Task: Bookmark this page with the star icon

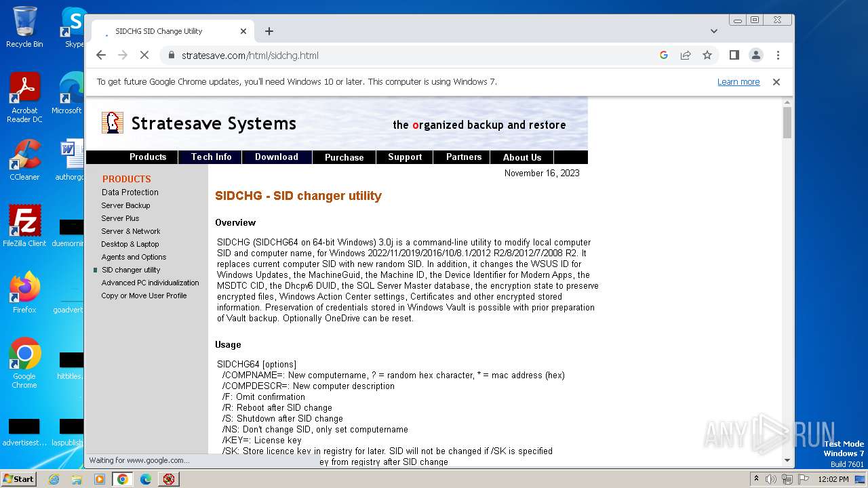Action: [707, 55]
